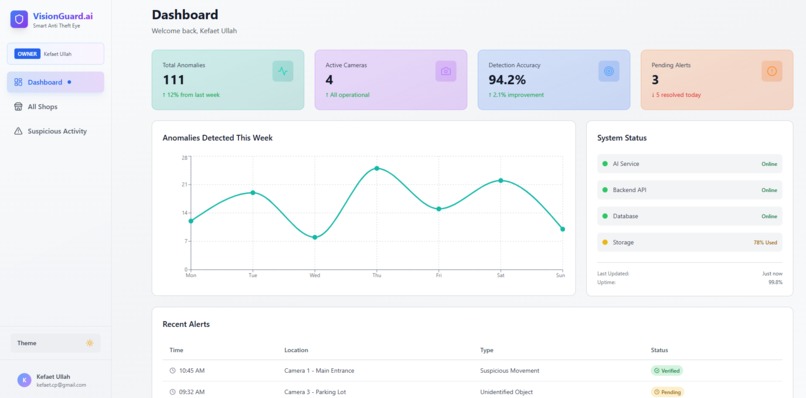Click the Pending Alerts card

pyautogui.click(x=717, y=80)
